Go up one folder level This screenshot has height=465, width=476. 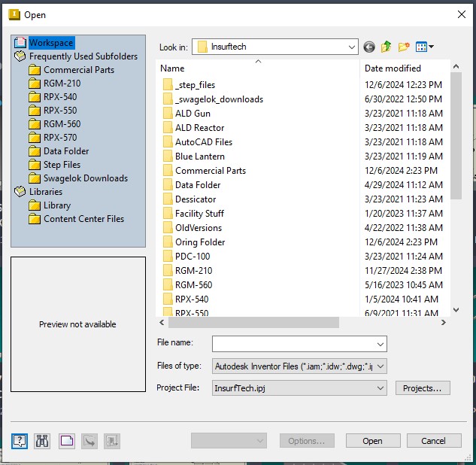tap(387, 47)
